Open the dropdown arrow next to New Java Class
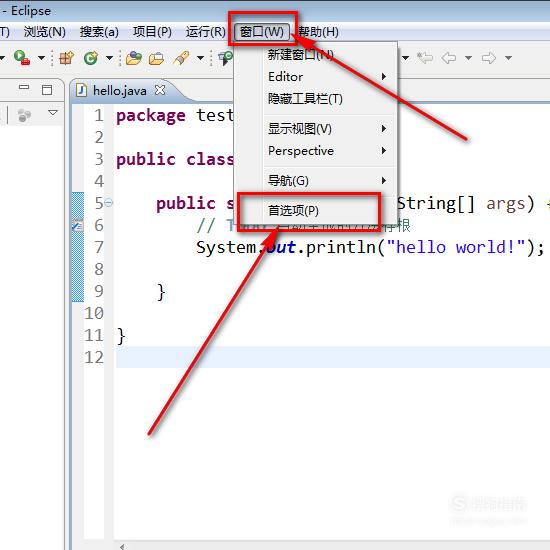The image size is (550, 550). pyautogui.click(x=109, y=58)
